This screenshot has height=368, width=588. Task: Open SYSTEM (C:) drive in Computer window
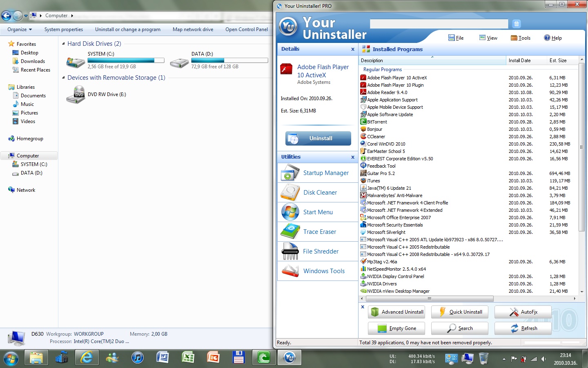tap(115, 60)
